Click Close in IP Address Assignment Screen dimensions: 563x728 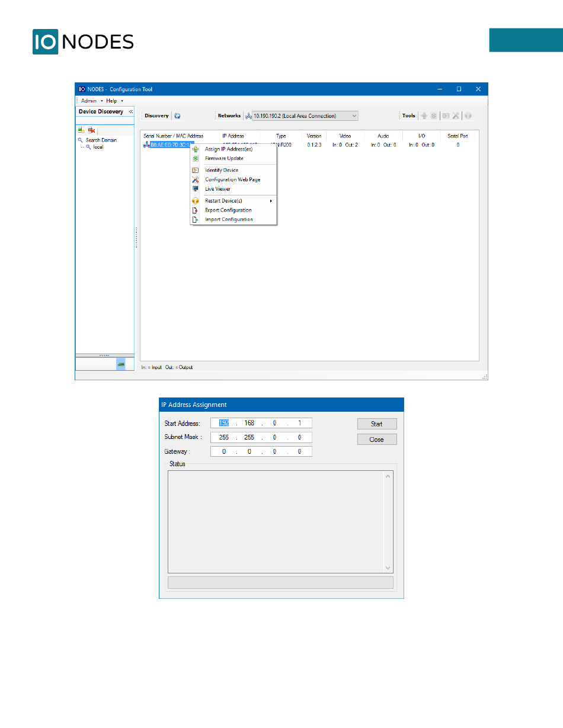point(377,440)
